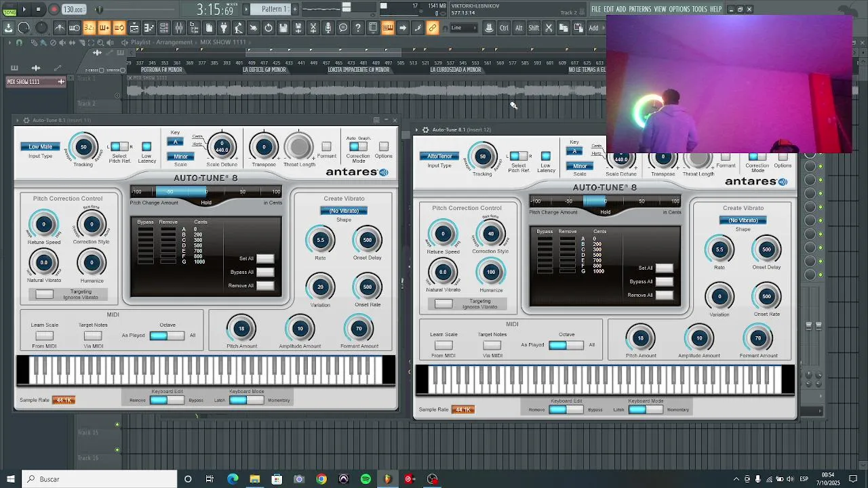
Task: Open the VIEW menu
Action: pyautogui.click(x=660, y=9)
